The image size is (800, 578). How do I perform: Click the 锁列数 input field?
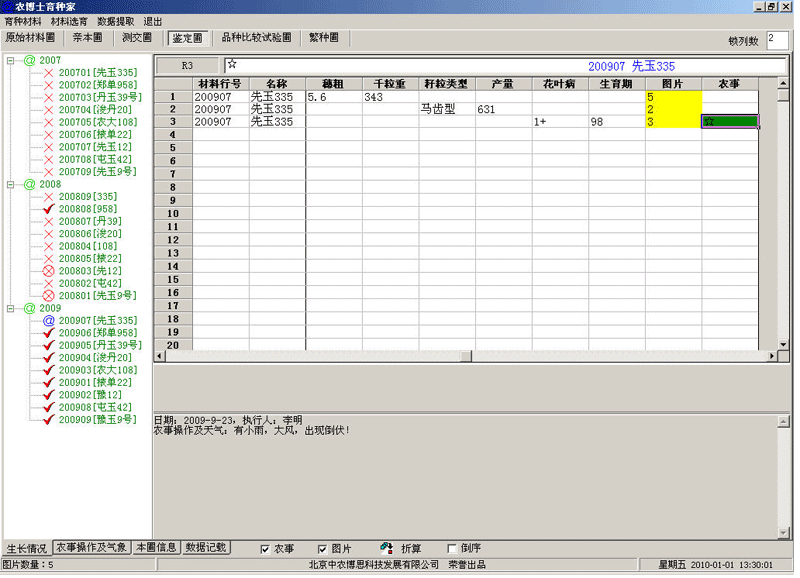click(778, 40)
